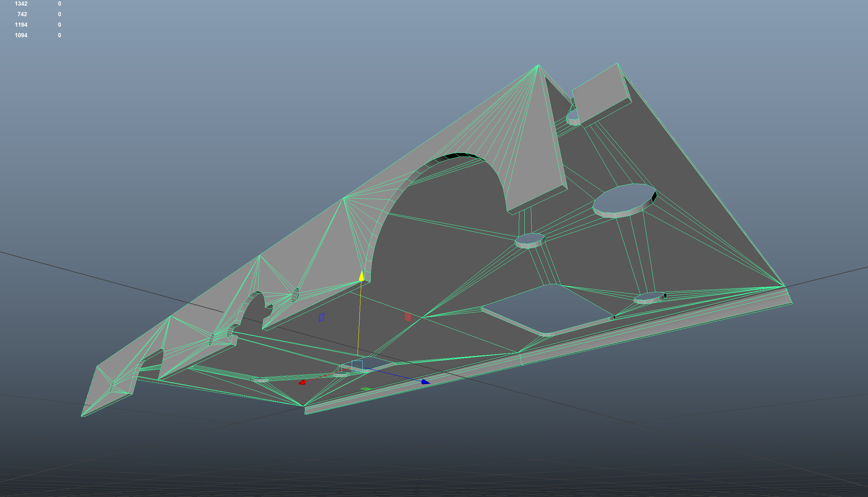This screenshot has width=868, height=497.
Task: Click the 0 beside 1342
Action: click(x=59, y=4)
